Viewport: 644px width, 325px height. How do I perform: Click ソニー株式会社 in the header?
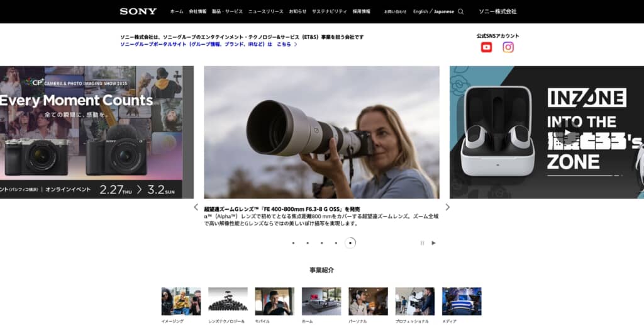click(497, 11)
